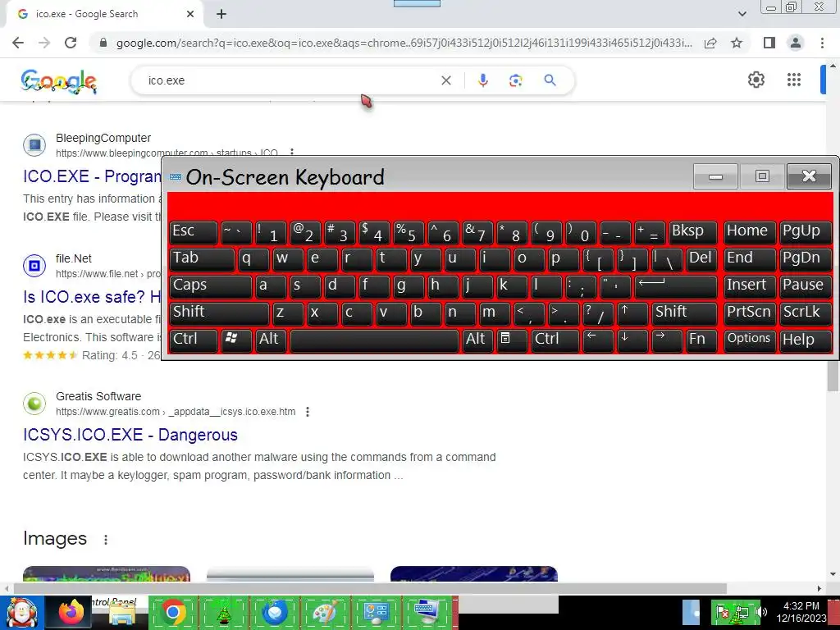This screenshot has height=630, width=840.
Task: Toggle the ScrLk key
Action: [806, 313]
